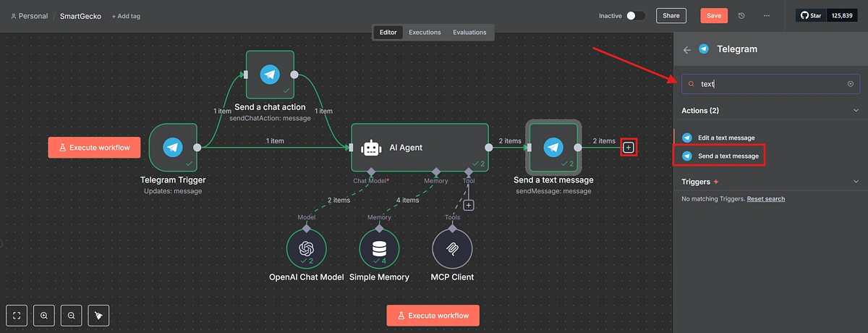Screen dimensions: 868x333
Task: Click the zoom in canvas icon
Action: 44,316
